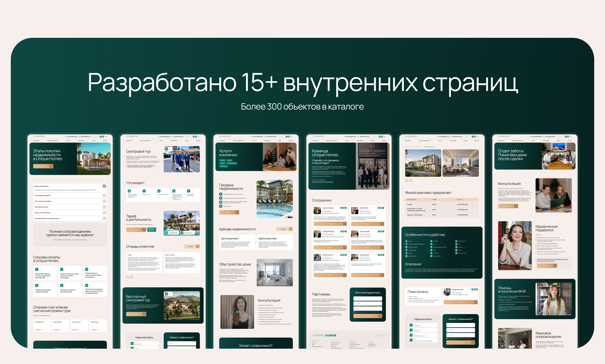This screenshot has height=364, width=605.
Task: Expand the Получение ключей accordion row
Action: click(x=104, y=207)
